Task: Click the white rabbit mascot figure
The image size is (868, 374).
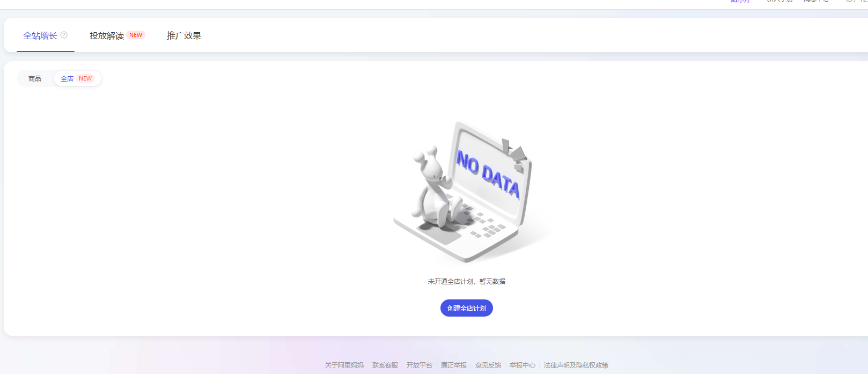Action: click(x=432, y=188)
